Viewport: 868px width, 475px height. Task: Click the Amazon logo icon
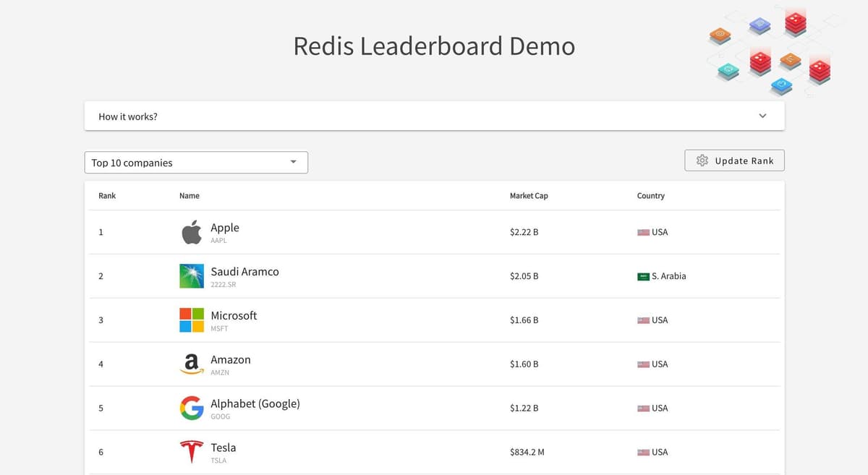click(x=192, y=364)
